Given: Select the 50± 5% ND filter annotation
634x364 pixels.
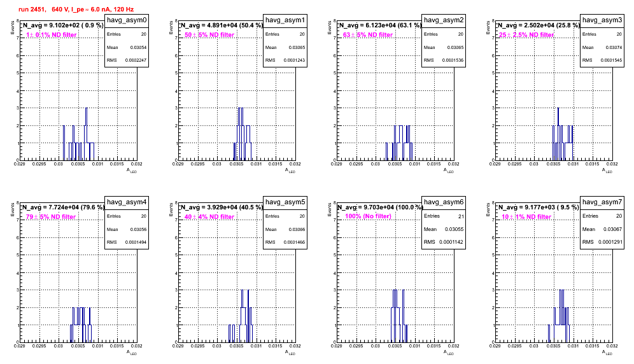Looking at the screenshot, I should click(209, 35).
